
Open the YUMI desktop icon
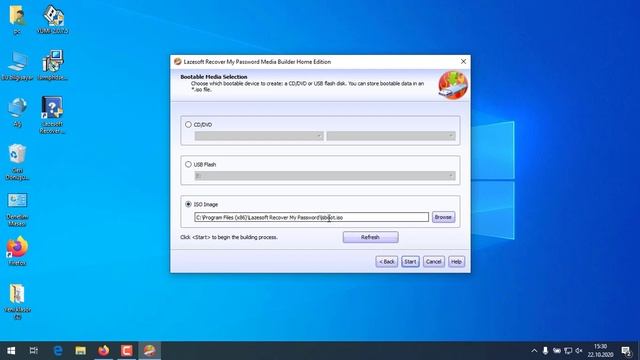click(x=53, y=20)
